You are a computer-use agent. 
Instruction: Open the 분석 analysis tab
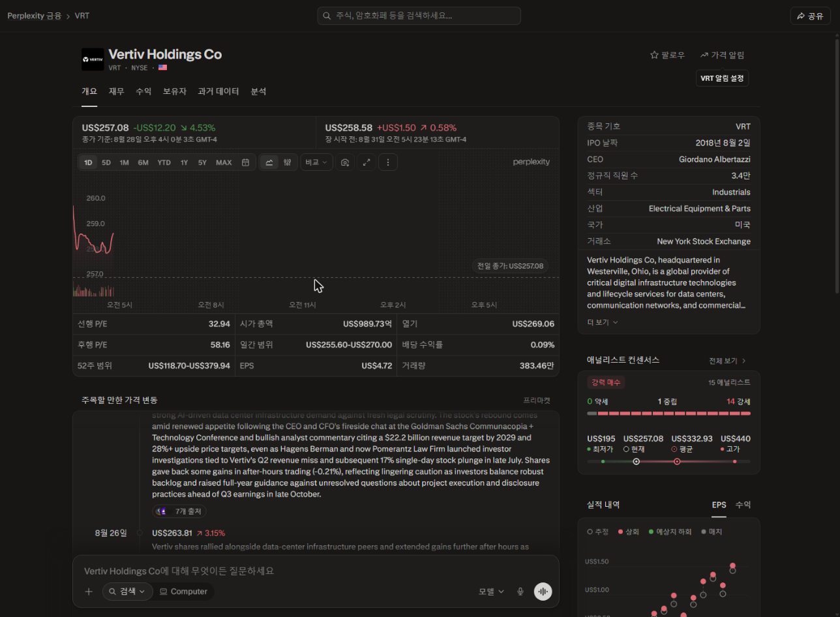point(258,91)
